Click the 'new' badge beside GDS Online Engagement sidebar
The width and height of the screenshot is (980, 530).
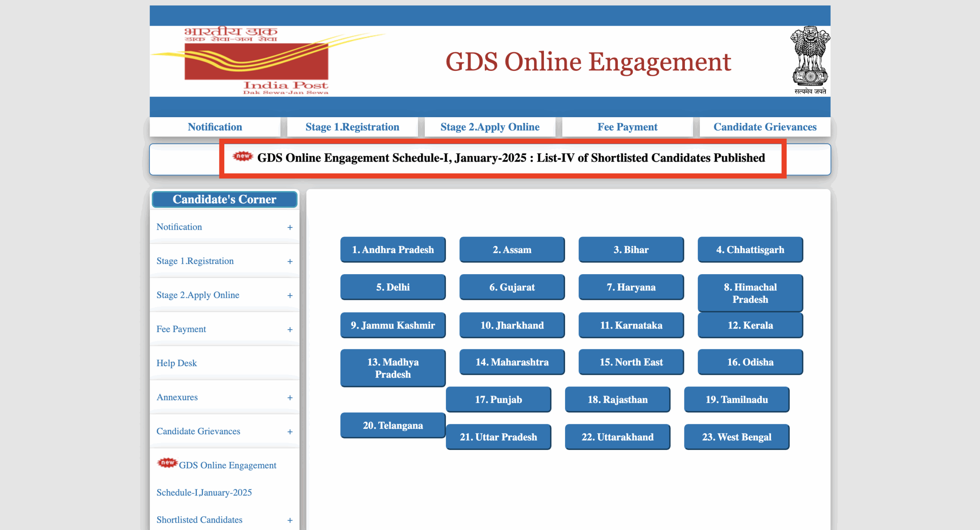(x=167, y=463)
